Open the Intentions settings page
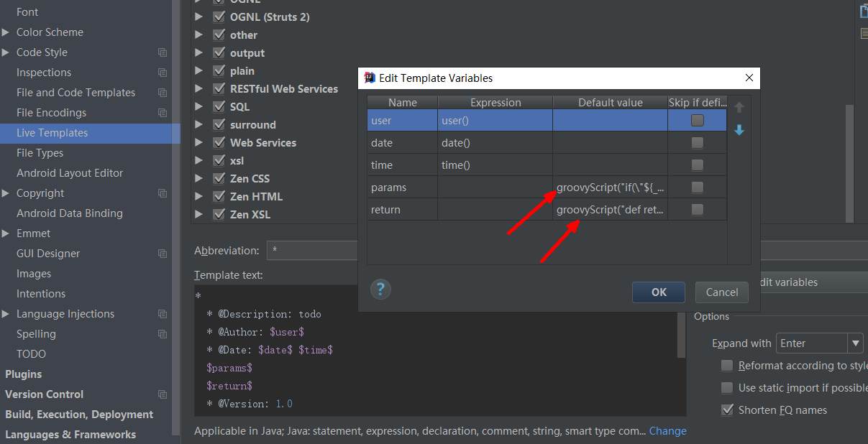 click(41, 294)
